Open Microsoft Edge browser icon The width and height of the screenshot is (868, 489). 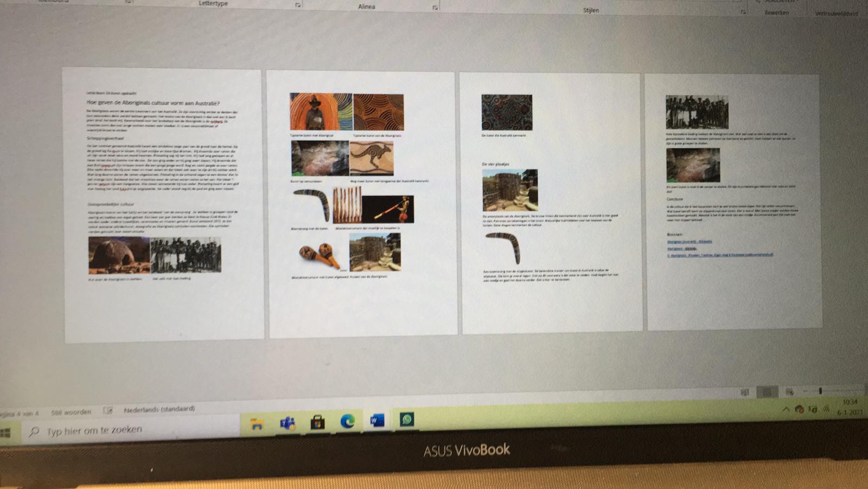point(347,421)
